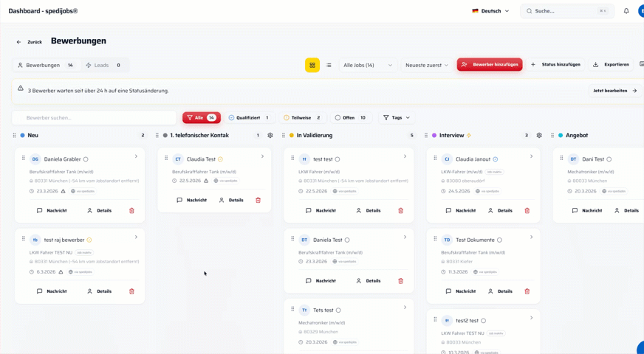Open Details on Test Dokumente card
644x354 pixels.
[500, 291]
